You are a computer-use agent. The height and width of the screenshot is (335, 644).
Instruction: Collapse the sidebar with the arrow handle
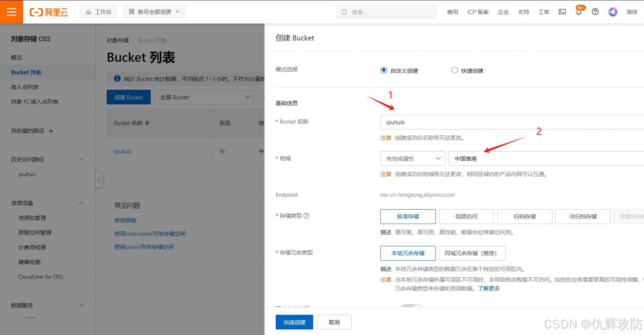99,180
